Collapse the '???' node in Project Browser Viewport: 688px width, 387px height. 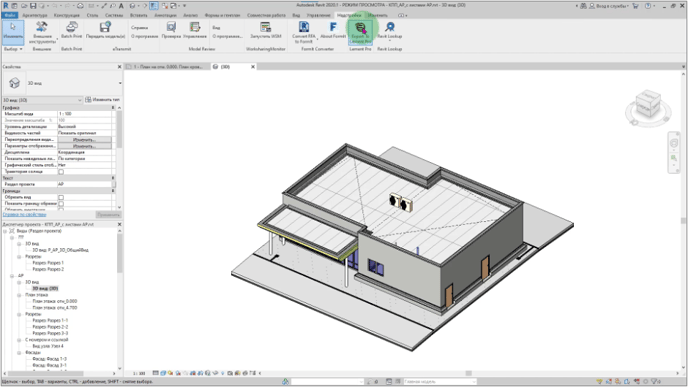pyautogui.click(x=12, y=237)
